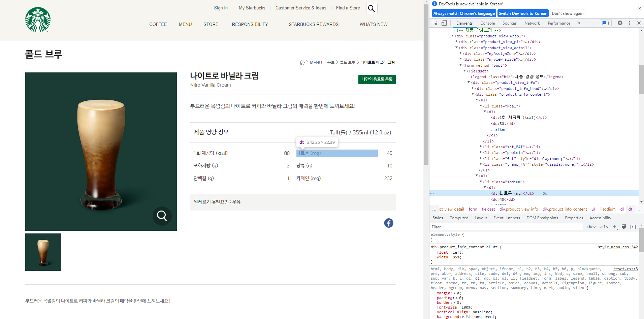Switch to the Sources tab
This screenshot has height=319, width=644.
509,23
